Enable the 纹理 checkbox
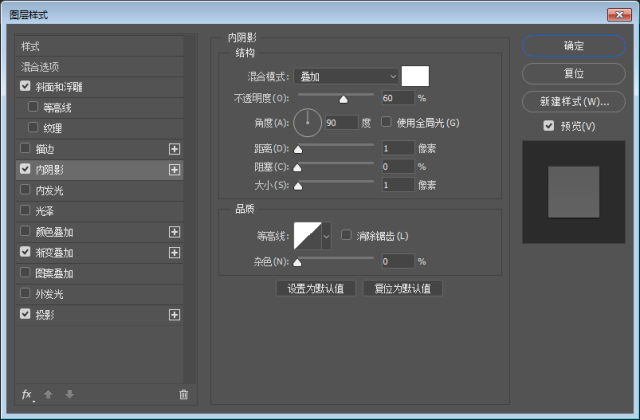640x420 pixels. [x=33, y=127]
